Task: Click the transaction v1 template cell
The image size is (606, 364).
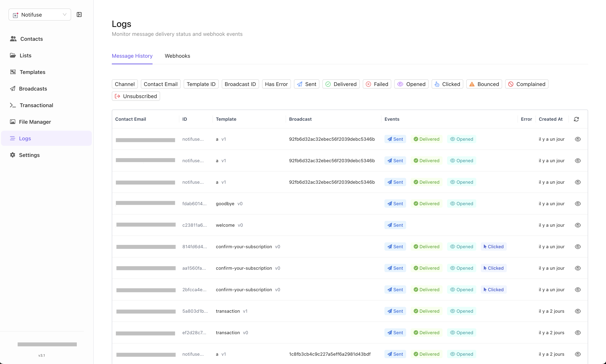Action: coord(232,311)
